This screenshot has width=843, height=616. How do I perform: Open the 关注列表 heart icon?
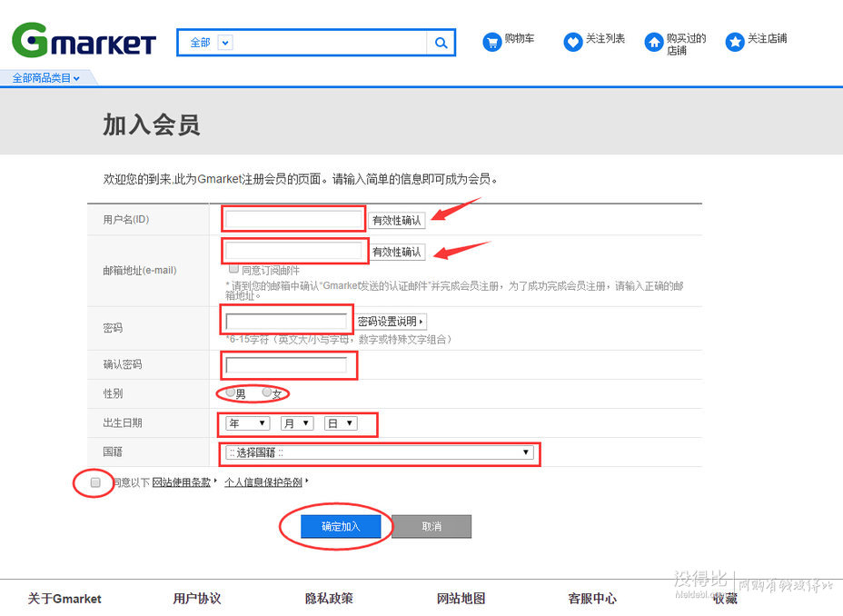pyautogui.click(x=573, y=42)
